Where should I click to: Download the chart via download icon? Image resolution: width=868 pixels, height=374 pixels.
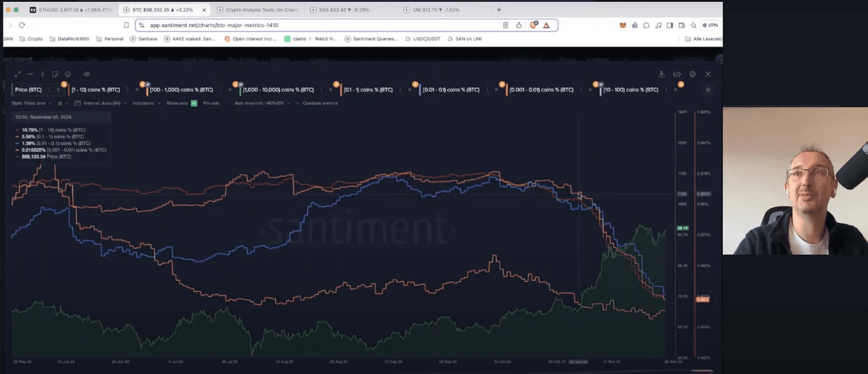point(661,74)
